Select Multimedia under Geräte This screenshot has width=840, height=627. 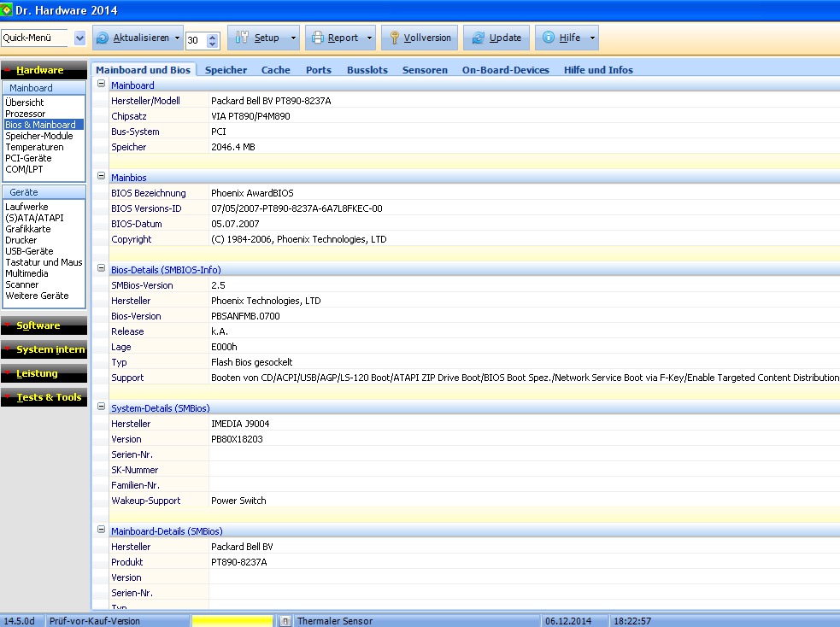point(26,273)
